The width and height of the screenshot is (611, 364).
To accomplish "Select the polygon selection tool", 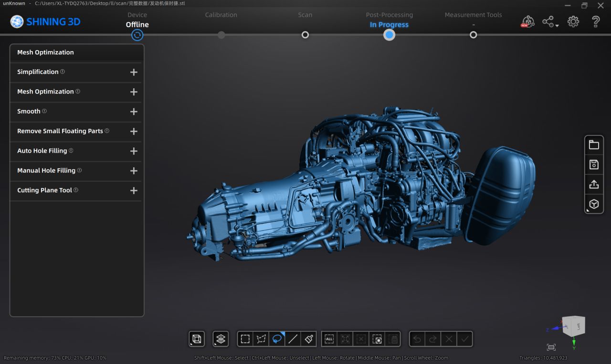I will click(x=261, y=339).
